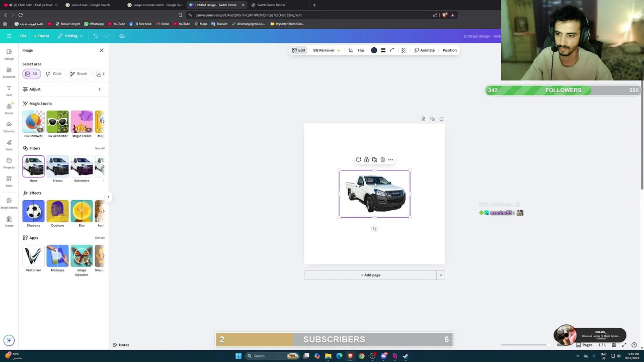Screen dimensions: 644x362
Task: Lock selected image from floating toolbar
Action: tap(366, 160)
